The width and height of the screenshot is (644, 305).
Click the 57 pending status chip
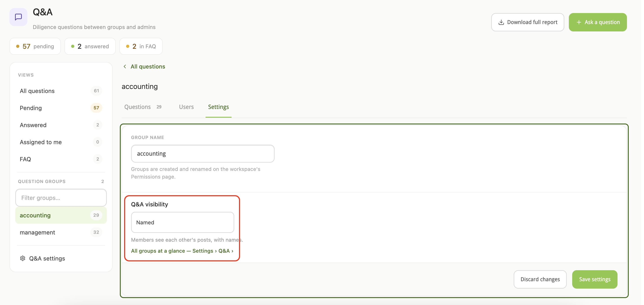click(35, 46)
